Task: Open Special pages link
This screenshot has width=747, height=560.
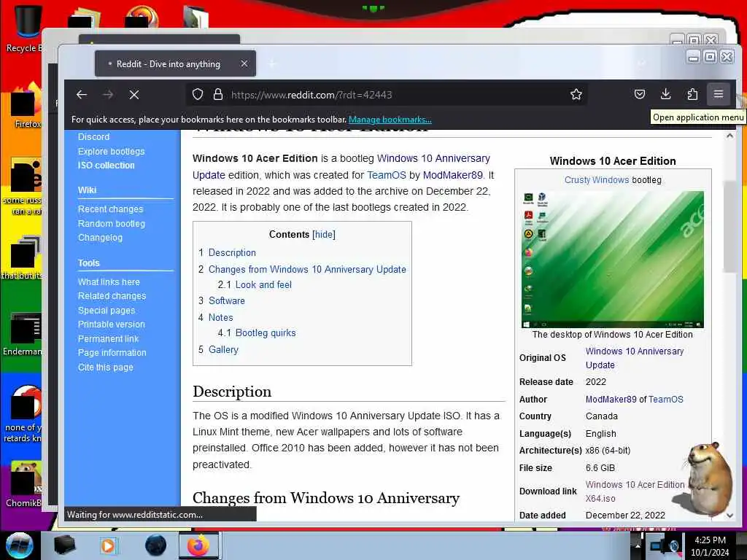Action: (x=107, y=310)
